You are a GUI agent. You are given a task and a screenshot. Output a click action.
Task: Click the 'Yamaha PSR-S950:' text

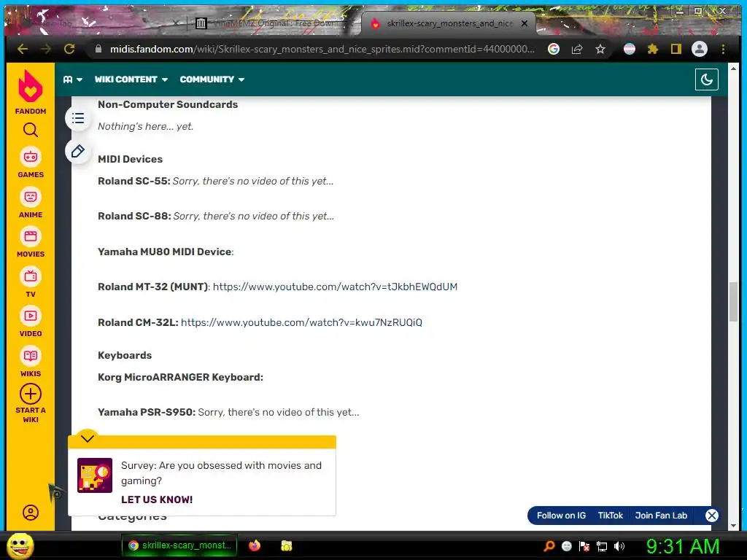147,412
